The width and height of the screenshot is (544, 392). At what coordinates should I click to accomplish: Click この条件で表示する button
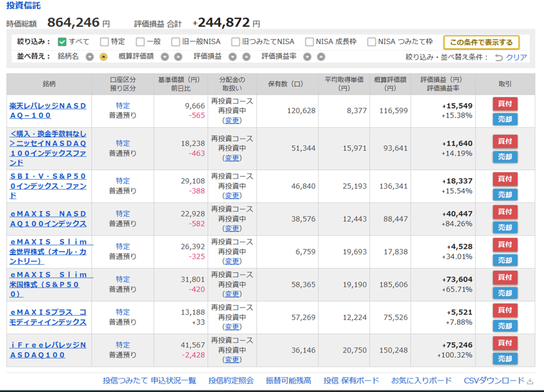[x=481, y=42]
